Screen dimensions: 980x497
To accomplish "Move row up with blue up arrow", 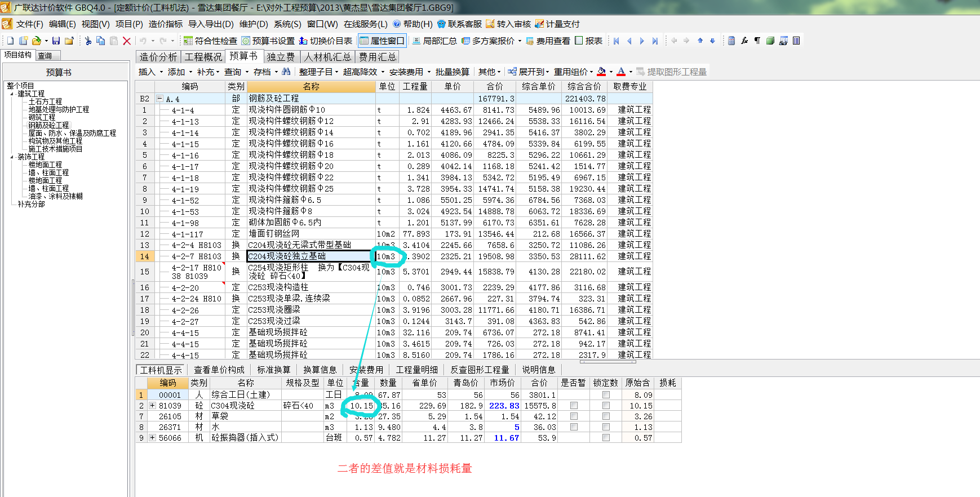I will pos(700,41).
